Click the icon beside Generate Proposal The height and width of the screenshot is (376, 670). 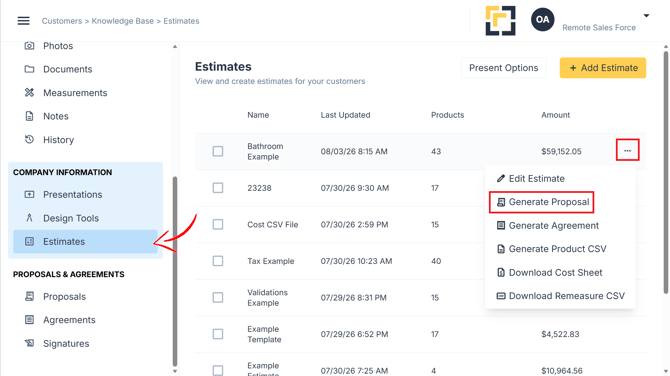501,202
